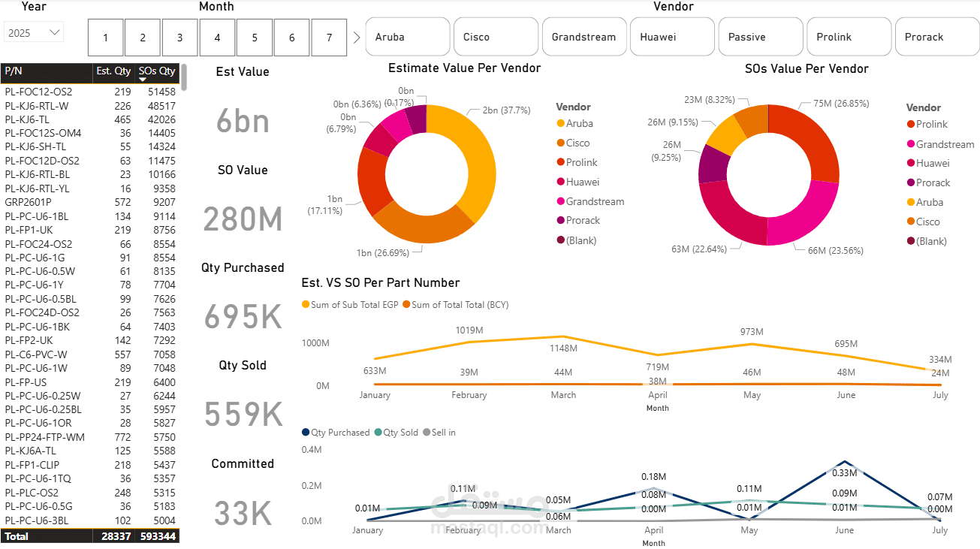Click the month slicer next arrow chevron

point(357,37)
